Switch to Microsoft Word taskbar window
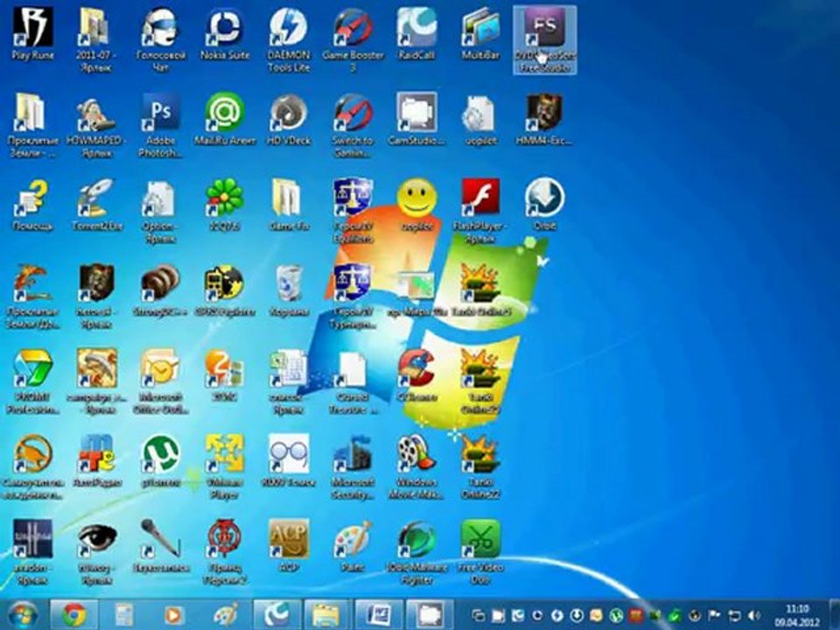This screenshot has height=630, width=840. coord(378,615)
